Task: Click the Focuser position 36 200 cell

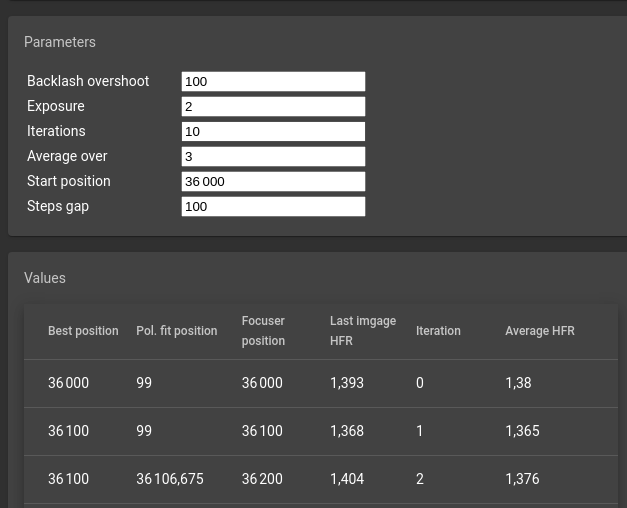Action: pyautogui.click(x=262, y=479)
